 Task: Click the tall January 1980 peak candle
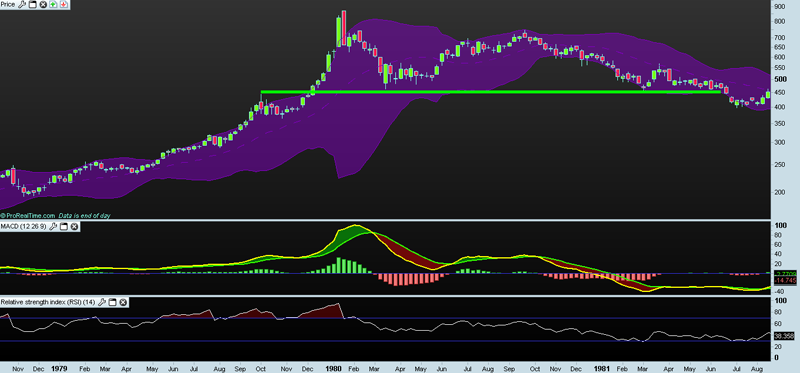[x=344, y=29]
